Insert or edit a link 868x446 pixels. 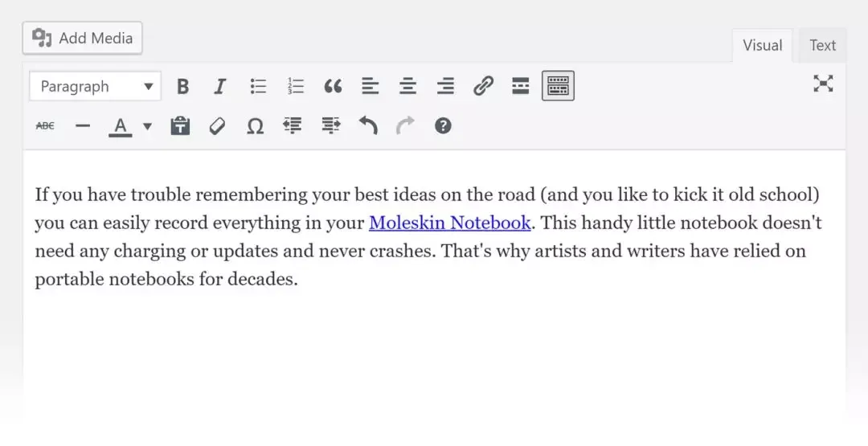pyautogui.click(x=483, y=87)
